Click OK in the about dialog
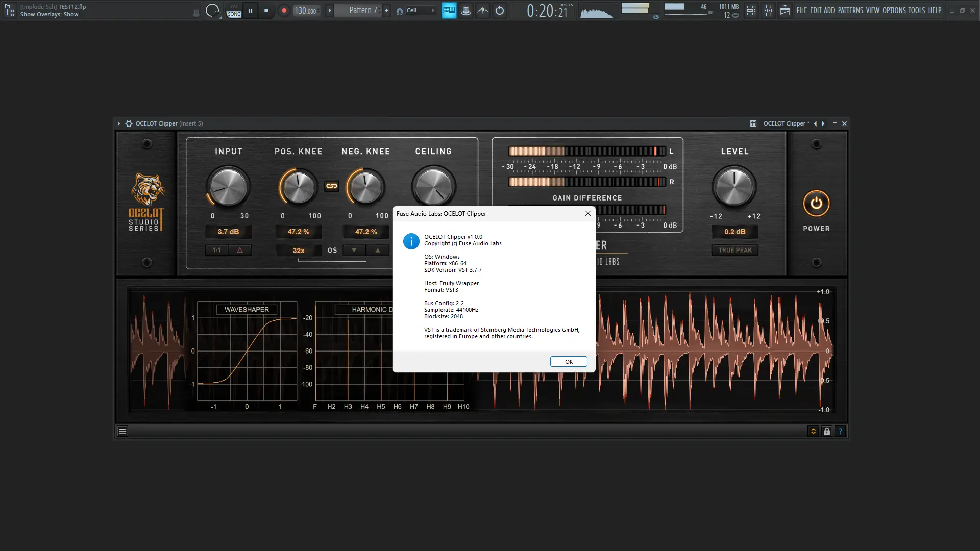This screenshot has width=980, height=551. click(x=569, y=362)
